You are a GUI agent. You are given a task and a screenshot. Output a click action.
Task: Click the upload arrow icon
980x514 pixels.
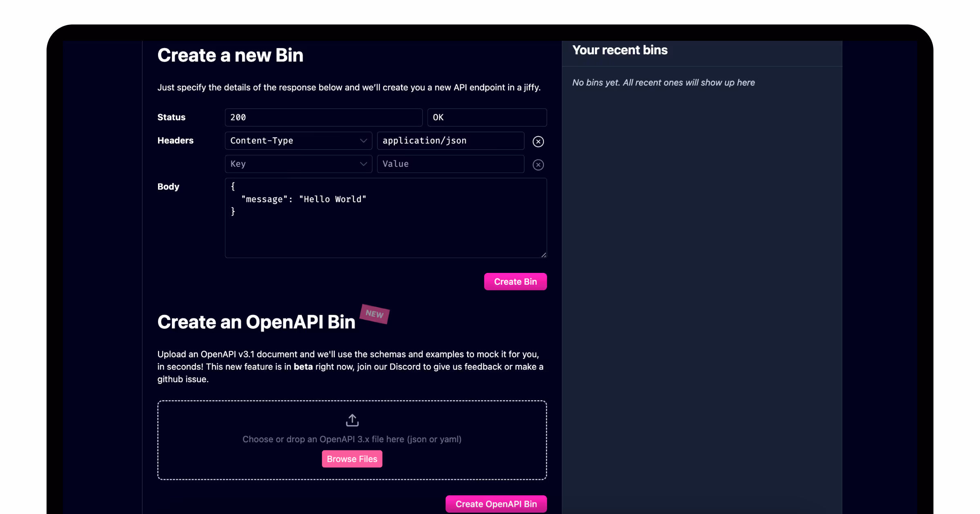pyautogui.click(x=352, y=420)
